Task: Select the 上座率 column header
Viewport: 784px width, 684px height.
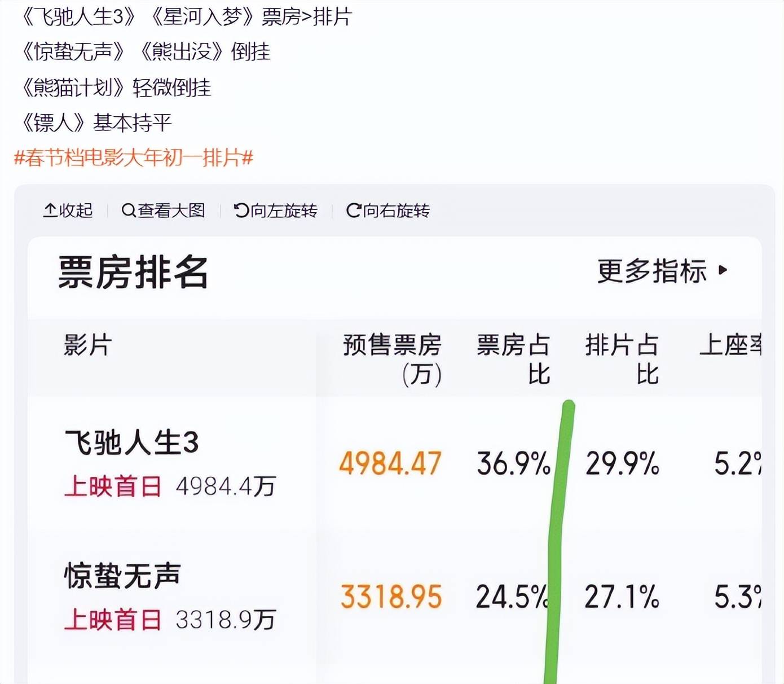Action: [730, 345]
